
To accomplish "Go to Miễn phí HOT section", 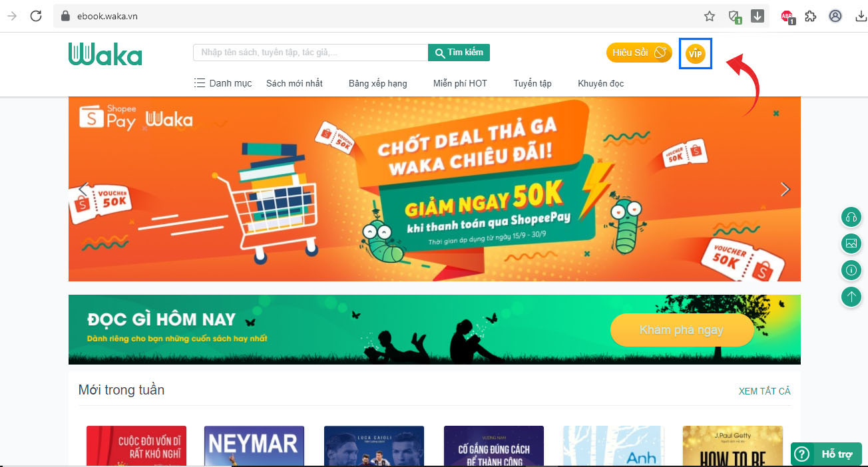I will click(460, 83).
